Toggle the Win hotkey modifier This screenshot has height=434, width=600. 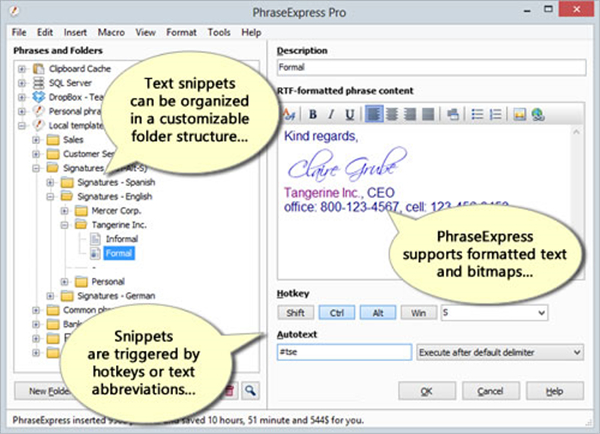[419, 313]
